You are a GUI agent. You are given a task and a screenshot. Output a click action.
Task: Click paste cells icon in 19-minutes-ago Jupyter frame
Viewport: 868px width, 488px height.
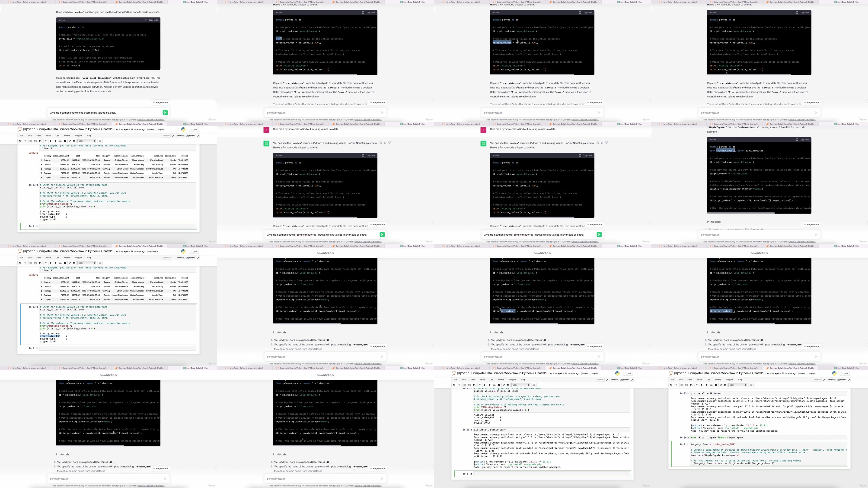coord(40,141)
